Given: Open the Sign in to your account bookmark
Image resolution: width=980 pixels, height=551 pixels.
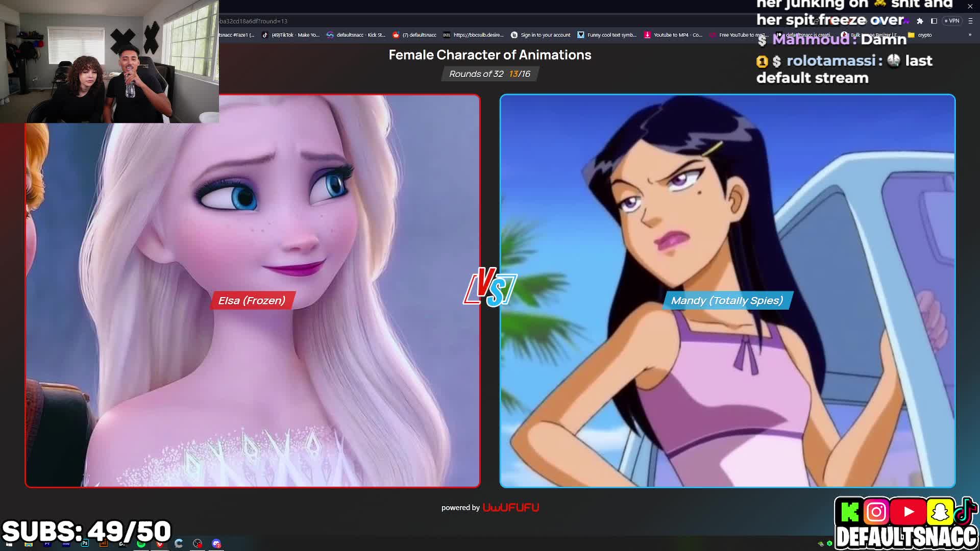Looking at the screenshot, I should coord(541,35).
